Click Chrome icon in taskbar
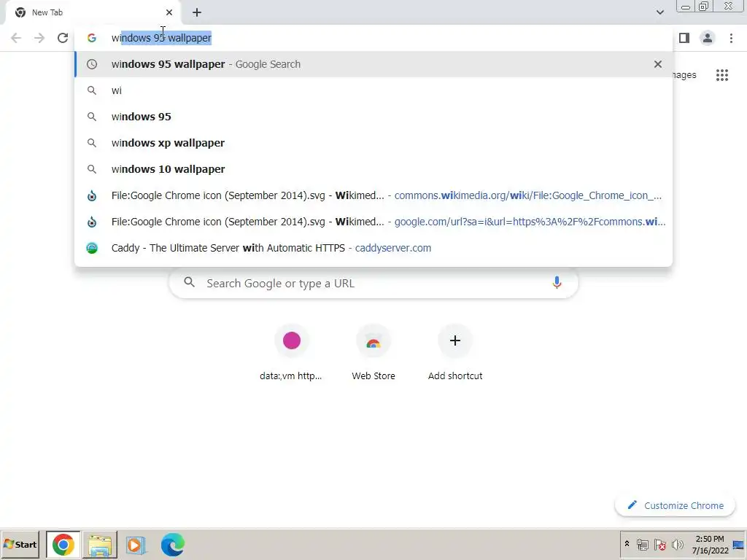This screenshot has width=747, height=560. coord(63,544)
